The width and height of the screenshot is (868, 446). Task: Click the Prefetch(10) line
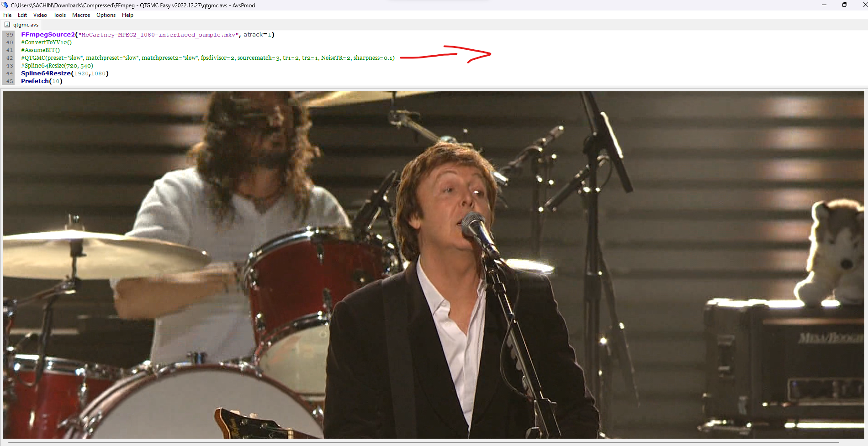pyautogui.click(x=42, y=81)
